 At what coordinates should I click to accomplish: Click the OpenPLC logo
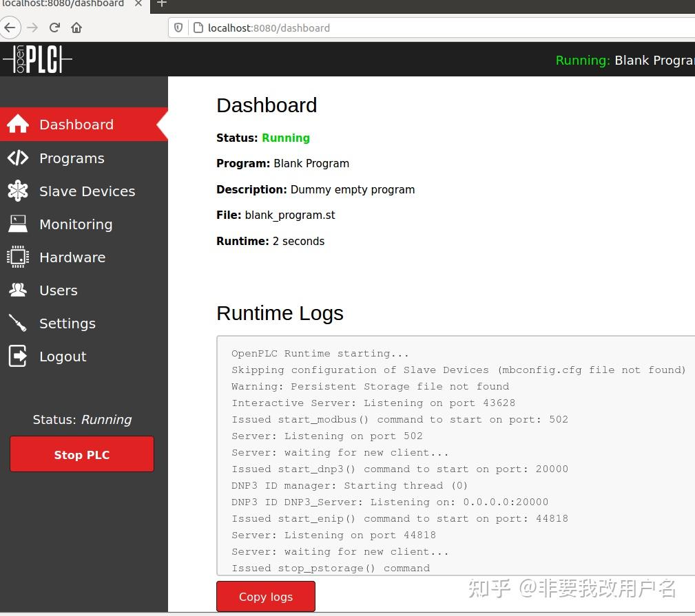[x=37, y=59]
